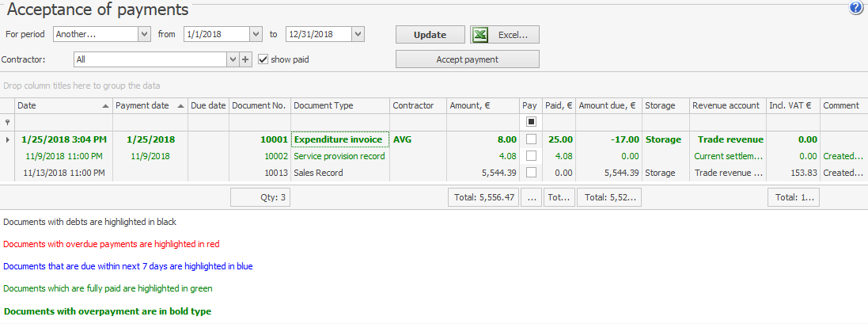Click the Date column sort arrow
Image resolution: width=868 pixels, height=324 pixels.
106,105
